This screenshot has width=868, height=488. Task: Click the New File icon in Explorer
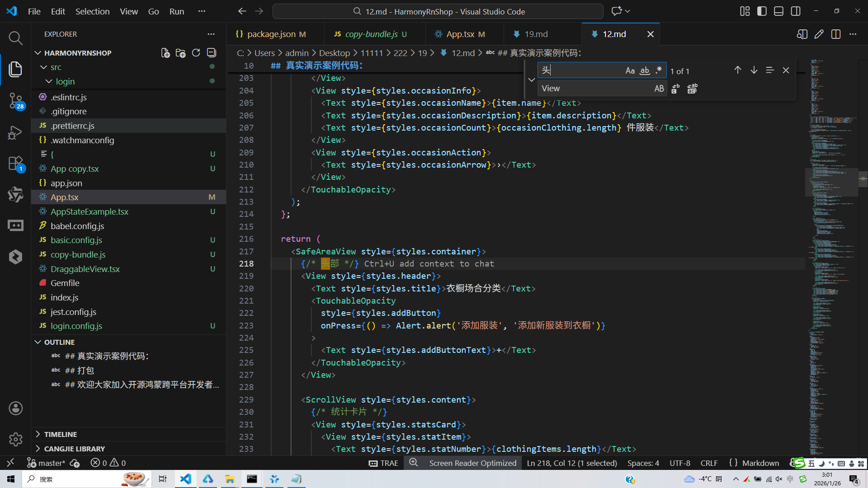point(165,53)
